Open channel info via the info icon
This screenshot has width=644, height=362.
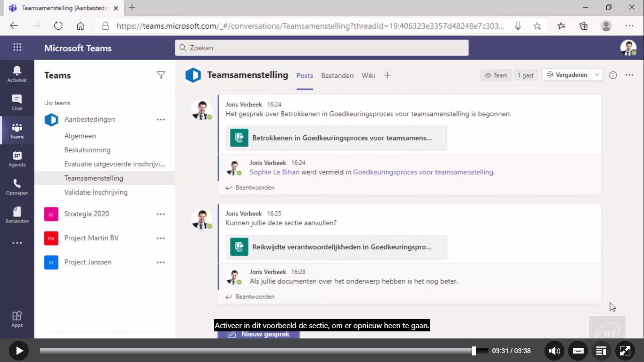pos(613,75)
